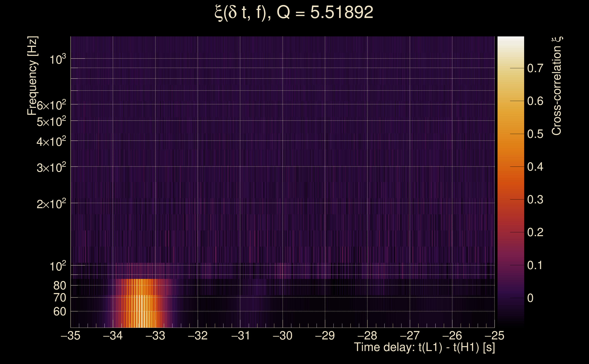Click the 0.3 value on the colorbar
This screenshot has width=589, height=364.
tap(535, 200)
